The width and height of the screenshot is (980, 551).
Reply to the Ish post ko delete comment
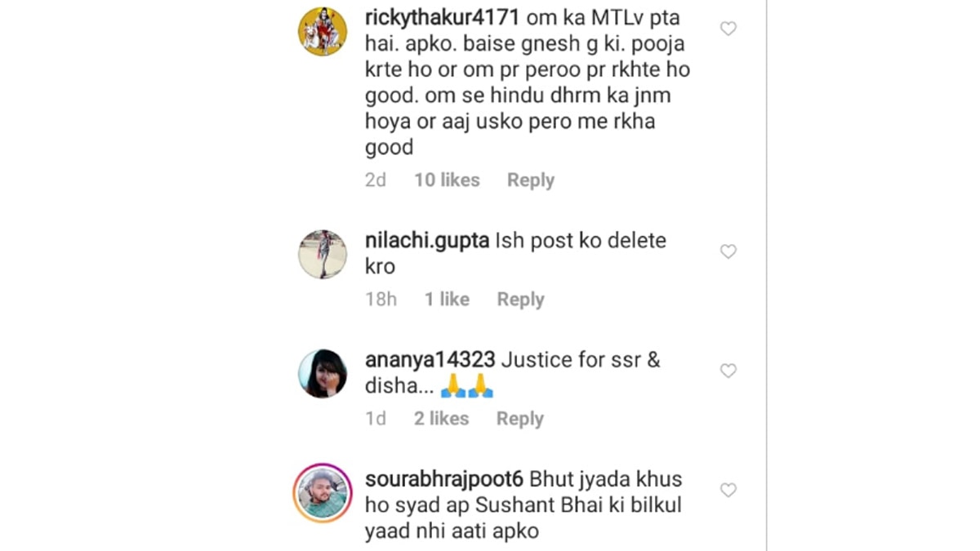tap(520, 299)
